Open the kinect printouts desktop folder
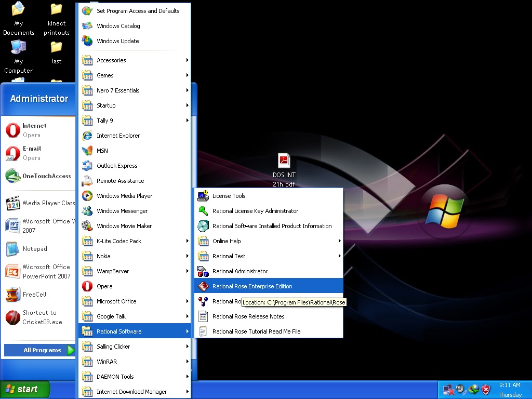This screenshot has height=399, width=532. [x=56, y=19]
